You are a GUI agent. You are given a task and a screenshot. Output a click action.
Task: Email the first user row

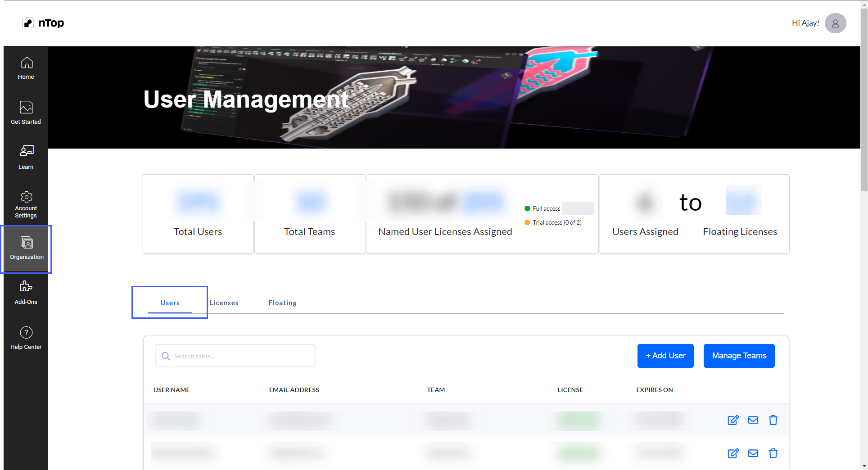pos(753,420)
